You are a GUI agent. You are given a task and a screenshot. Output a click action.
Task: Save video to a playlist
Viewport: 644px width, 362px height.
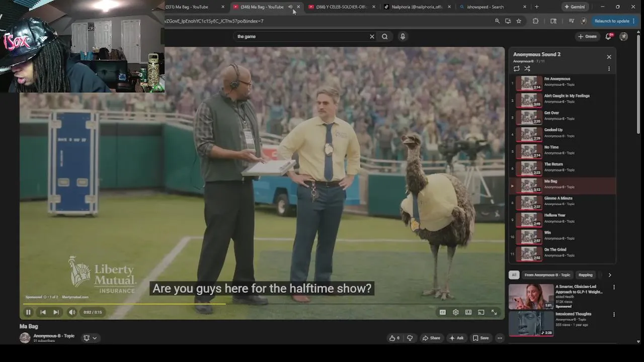pos(480,338)
